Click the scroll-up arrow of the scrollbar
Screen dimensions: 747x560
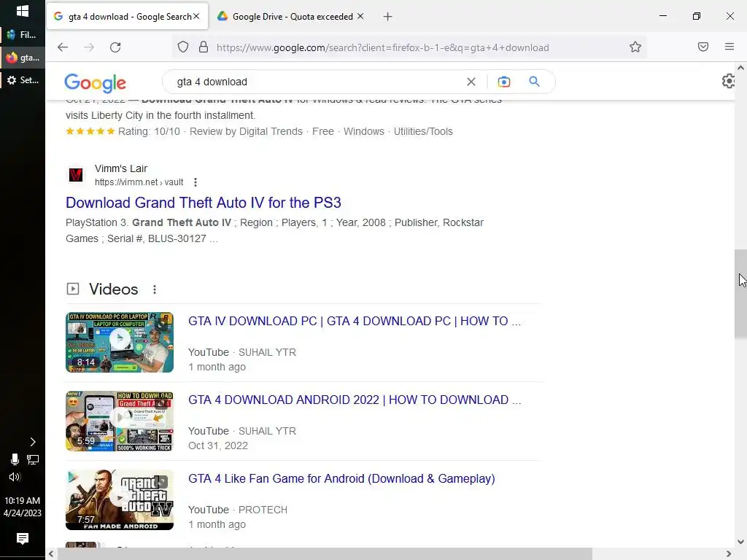tap(740, 68)
